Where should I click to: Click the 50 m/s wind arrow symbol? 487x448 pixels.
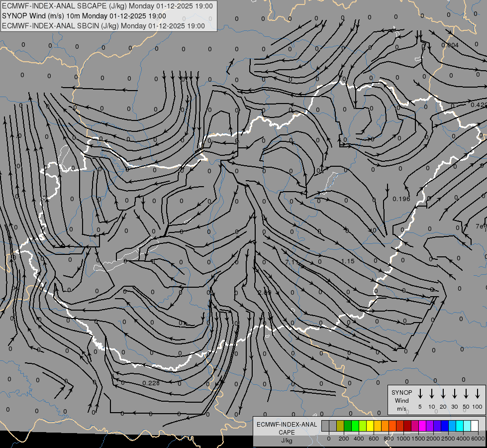coord(466,394)
